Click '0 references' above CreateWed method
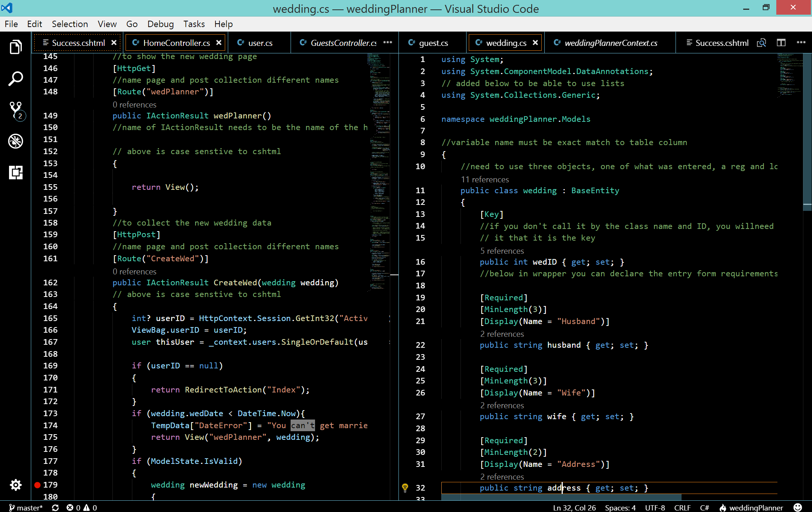 tap(135, 271)
